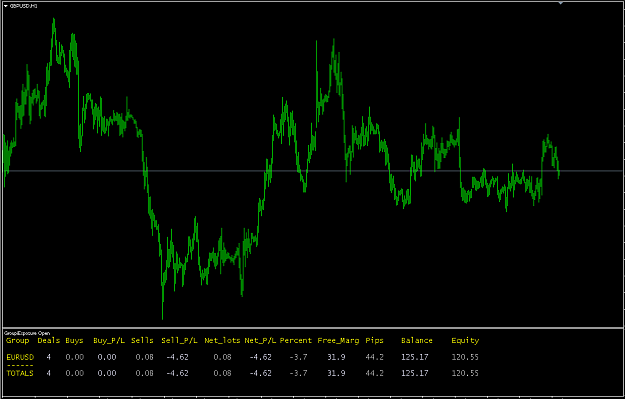Click Percent value -3.7 in EURUSD row
The image size is (625, 399).
pos(298,357)
